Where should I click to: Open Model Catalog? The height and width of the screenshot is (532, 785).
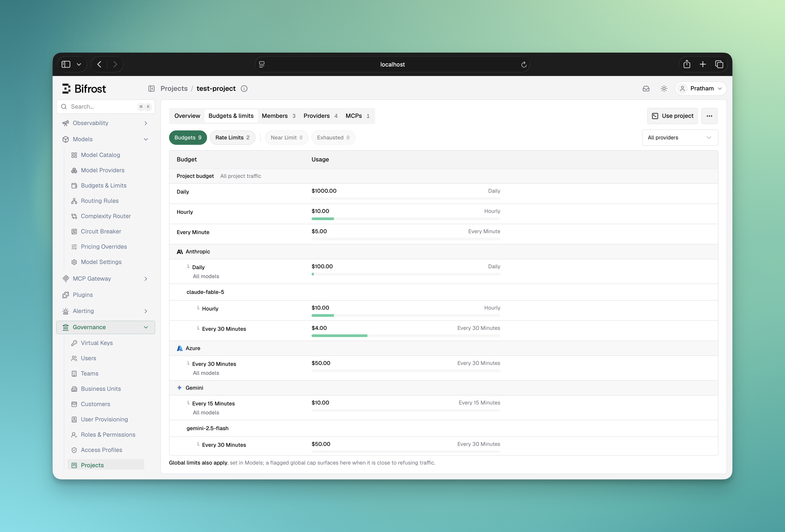100,155
